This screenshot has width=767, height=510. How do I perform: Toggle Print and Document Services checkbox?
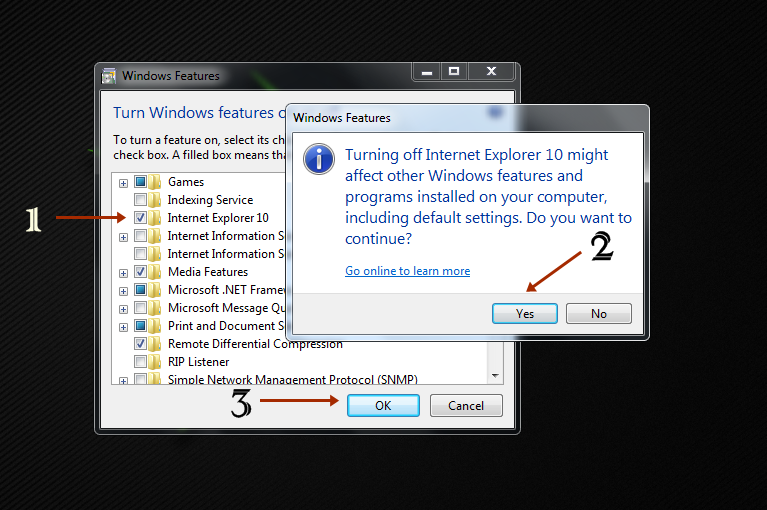[140, 325]
